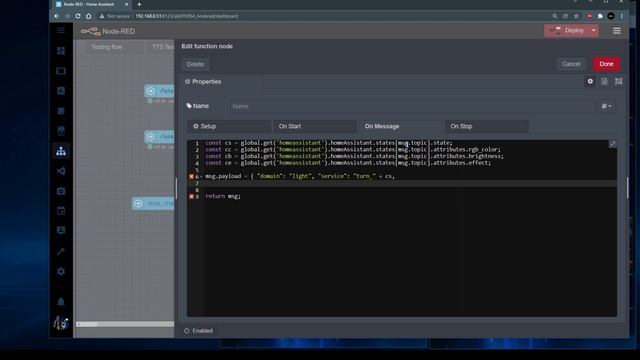Image resolution: width=640 pixels, height=360 pixels.
Task: Switch to the On Start tab
Action: (x=315, y=126)
